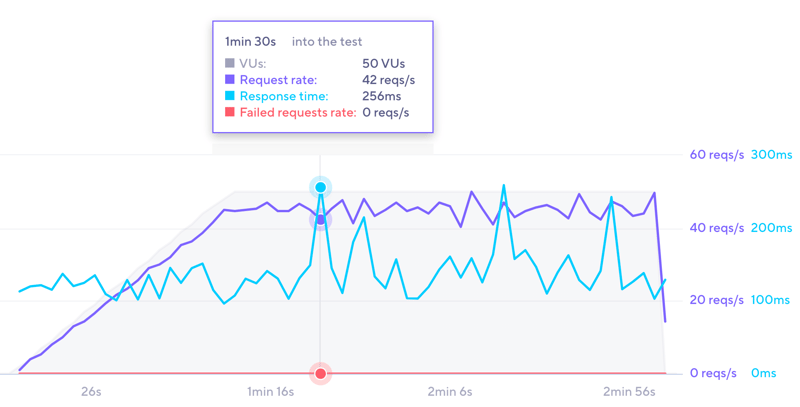Click the cyan response time data point

tap(321, 187)
